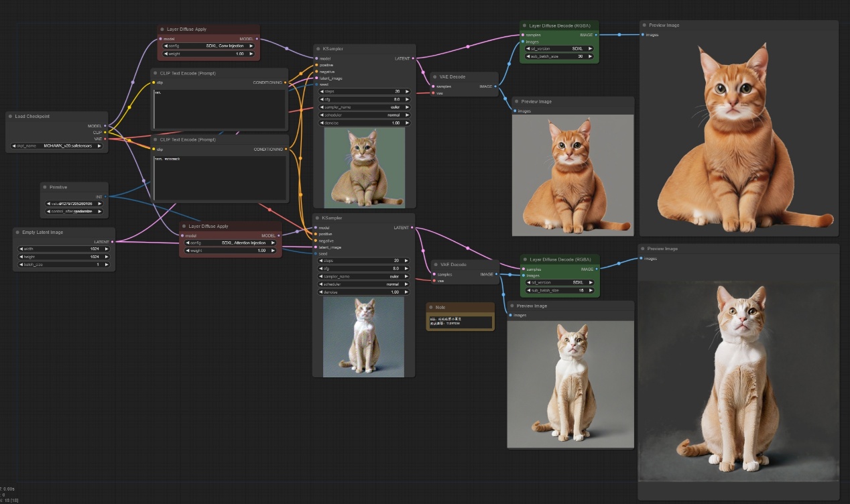Viewport: 850px width, 504px height.
Task: Click LATENT output socket on Empty Latent Image
Action: pyautogui.click(x=113, y=242)
